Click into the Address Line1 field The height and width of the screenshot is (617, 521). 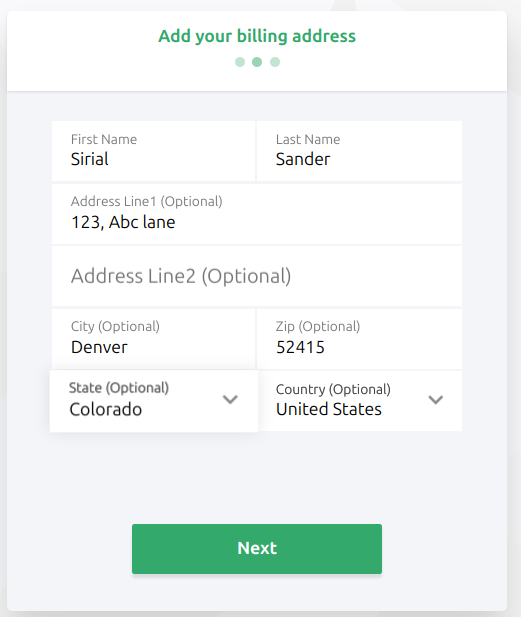point(257,214)
